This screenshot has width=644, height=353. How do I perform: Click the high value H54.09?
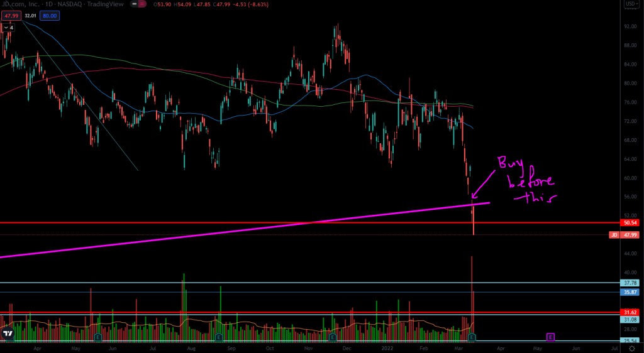(x=182, y=4)
